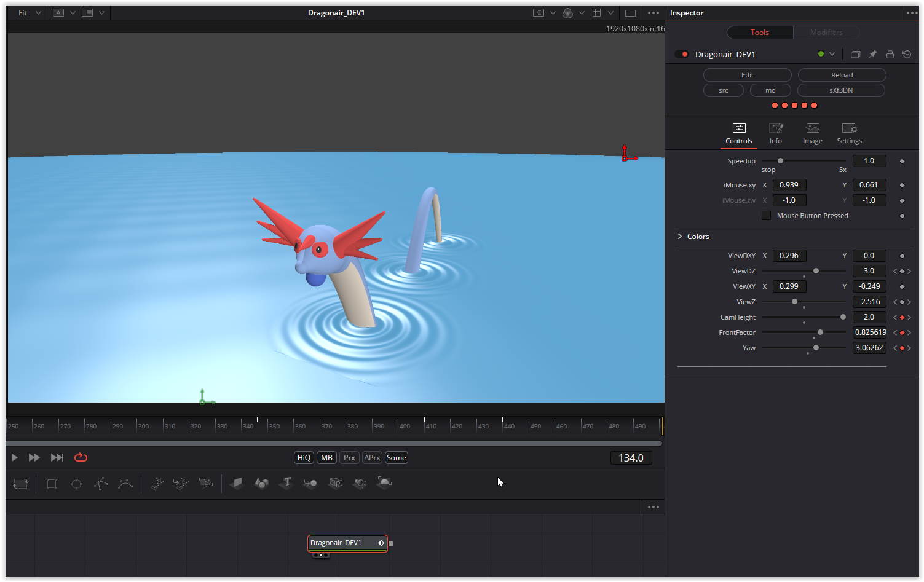Click the Edit button
Viewport: 924px width, 582px height.
tap(748, 75)
